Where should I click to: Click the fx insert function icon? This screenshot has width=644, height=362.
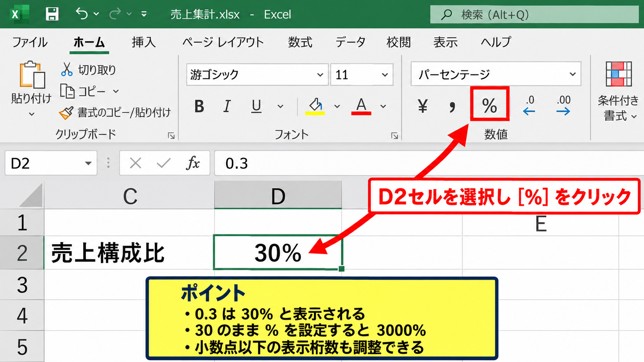[193, 163]
